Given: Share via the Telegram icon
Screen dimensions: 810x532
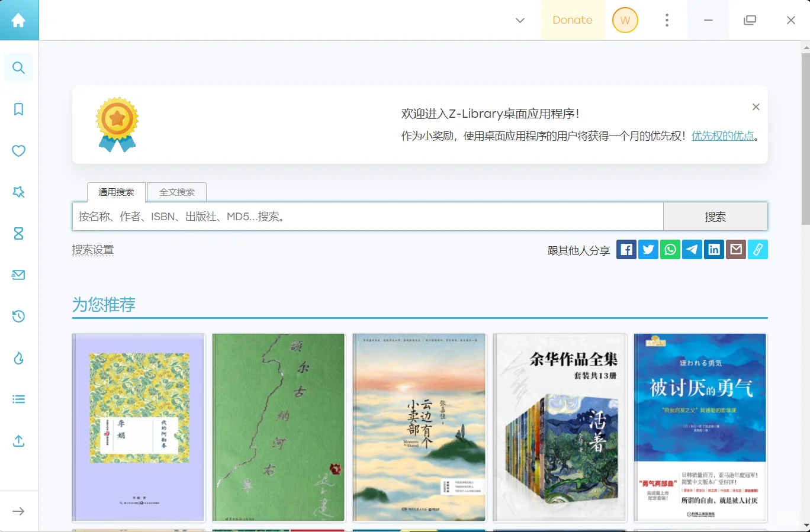Looking at the screenshot, I should click(x=692, y=249).
